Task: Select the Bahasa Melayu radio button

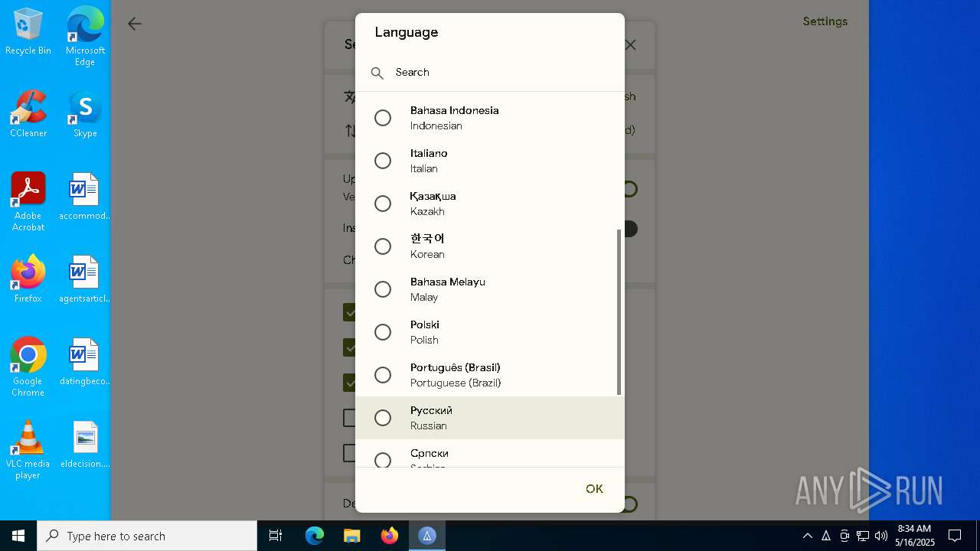Action: click(383, 289)
